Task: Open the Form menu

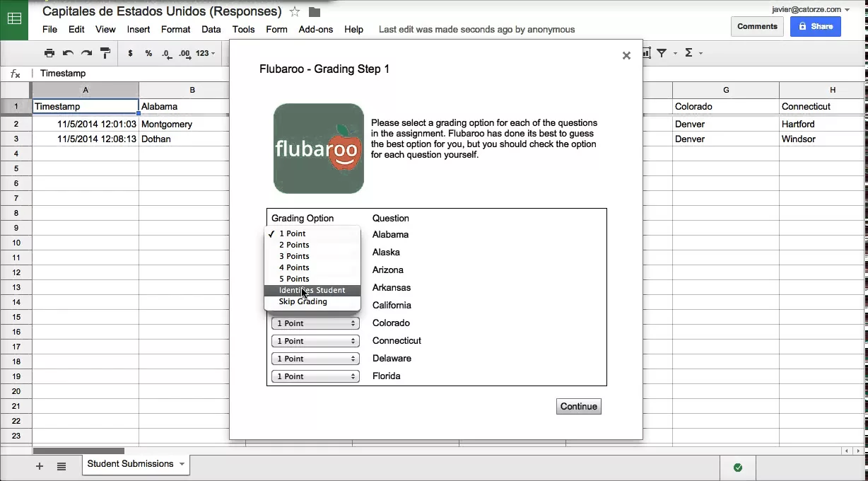Action: tap(276, 30)
